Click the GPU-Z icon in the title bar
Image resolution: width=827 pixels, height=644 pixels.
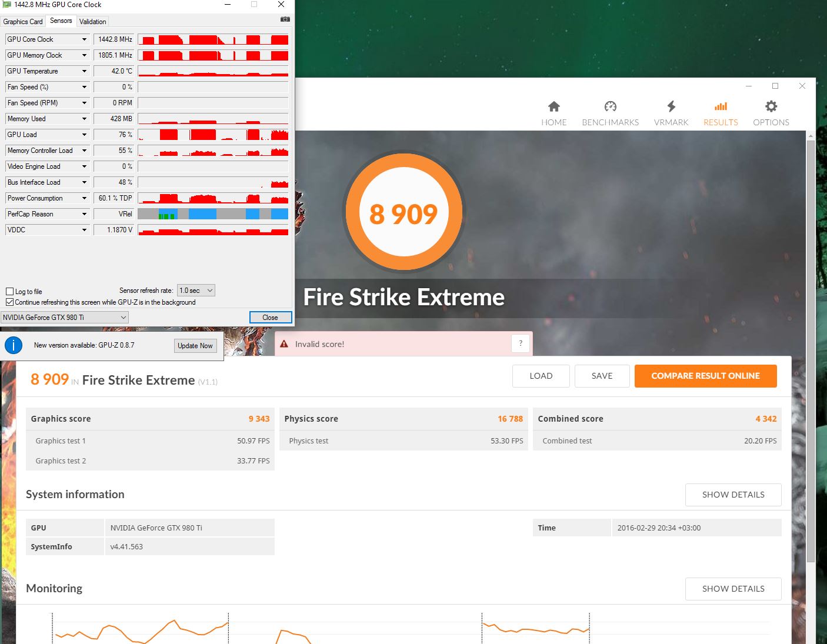7,5
